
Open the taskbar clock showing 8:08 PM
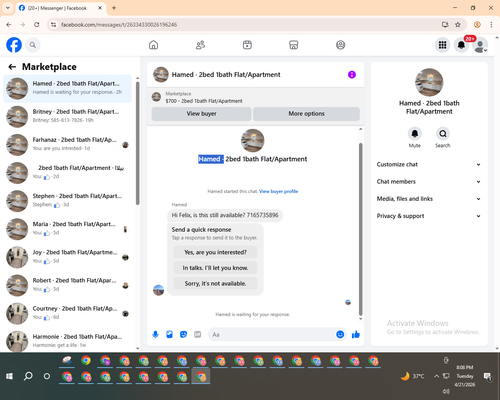pos(465,376)
